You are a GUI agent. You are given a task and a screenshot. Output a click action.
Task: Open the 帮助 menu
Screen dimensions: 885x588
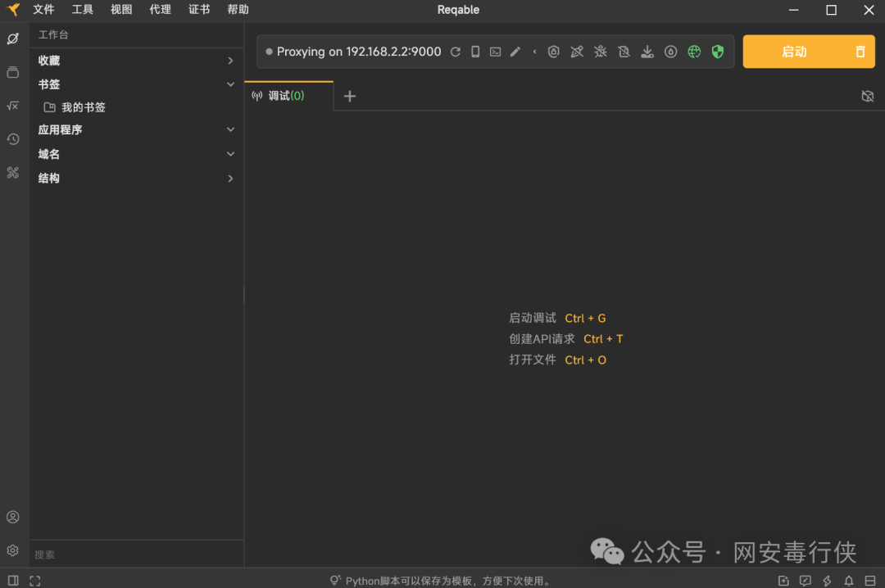point(238,10)
